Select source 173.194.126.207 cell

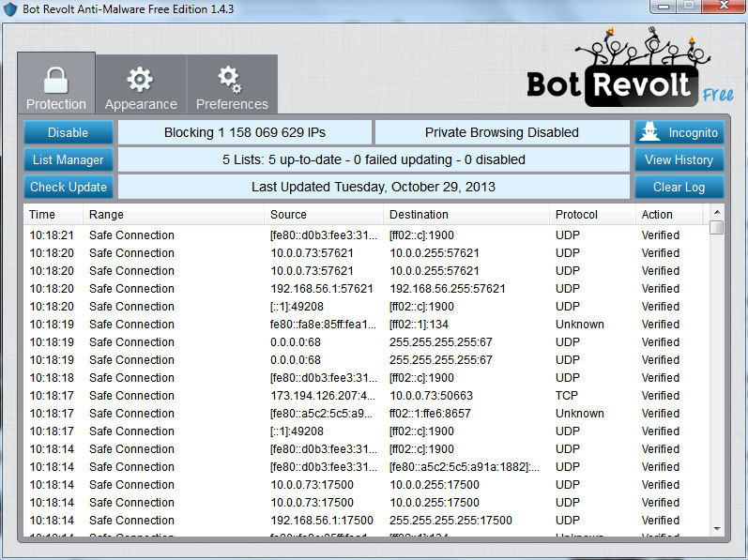coord(323,396)
